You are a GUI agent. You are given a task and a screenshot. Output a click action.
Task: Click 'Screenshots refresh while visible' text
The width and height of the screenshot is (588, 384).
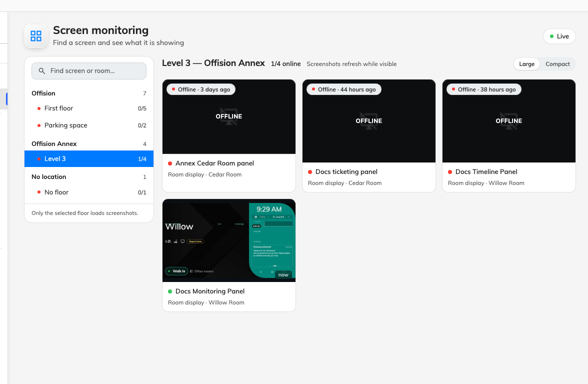[x=351, y=64]
